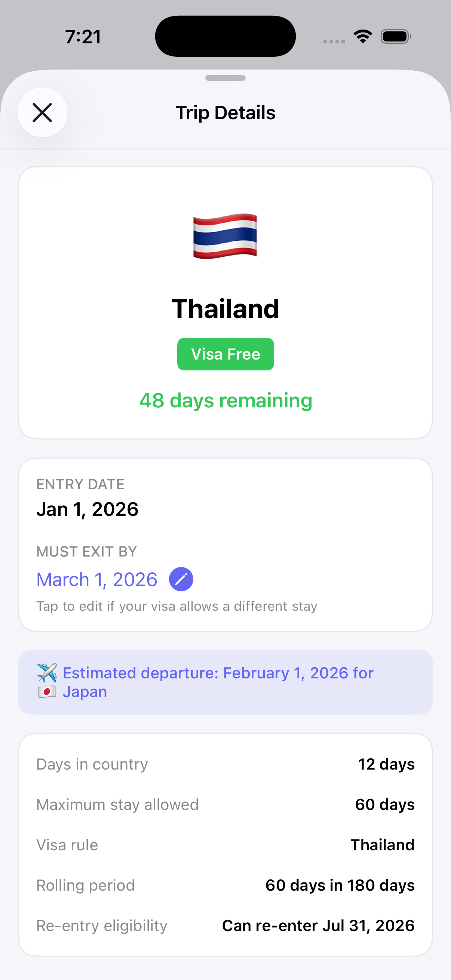Tap the sheet drag handle
The image size is (451, 980).
(x=225, y=78)
